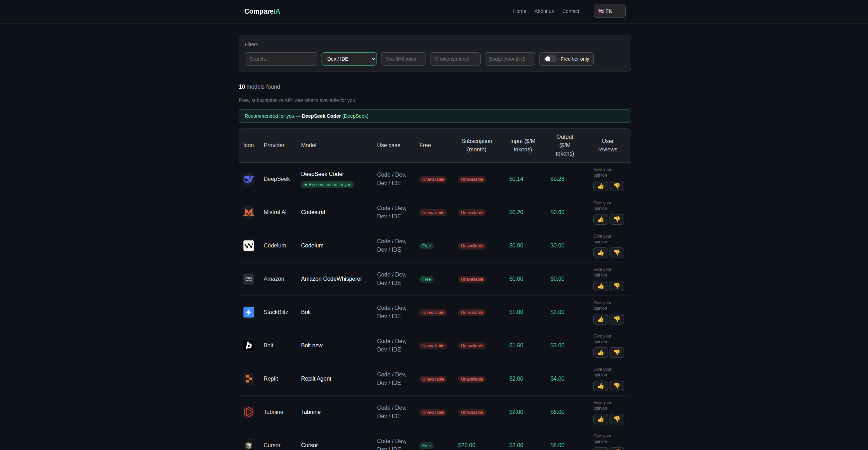Select the StackBlitz lightning bolt icon
Viewport: 868px width, 450px height.
point(249,312)
